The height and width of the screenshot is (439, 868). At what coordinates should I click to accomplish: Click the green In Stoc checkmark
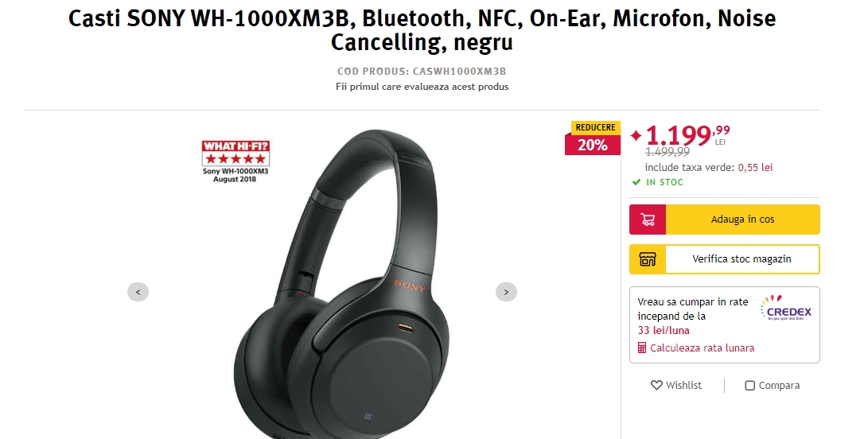coord(636,182)
